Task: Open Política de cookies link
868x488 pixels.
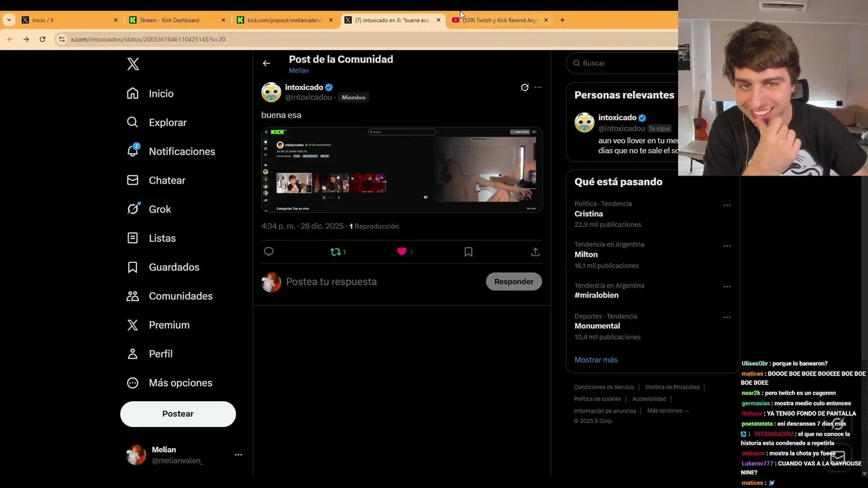Action: point(597,399)
